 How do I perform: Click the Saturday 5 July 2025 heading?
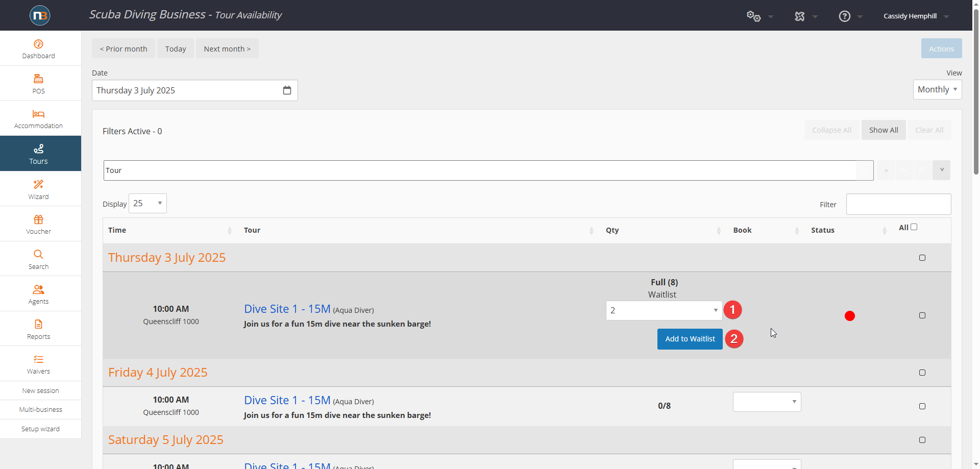166,440
